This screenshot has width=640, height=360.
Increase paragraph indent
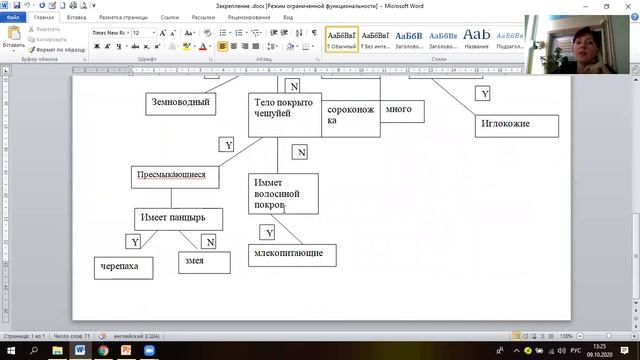click(284, 33)
